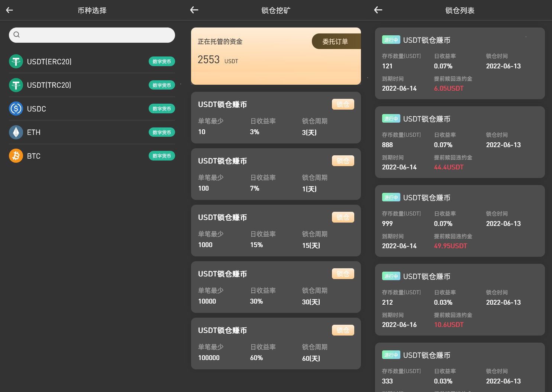The width and height of the screenshot is (552, 392).
Task: Click 锁仓 on the 30-day 30% plan
Action: tap(343, 274)
